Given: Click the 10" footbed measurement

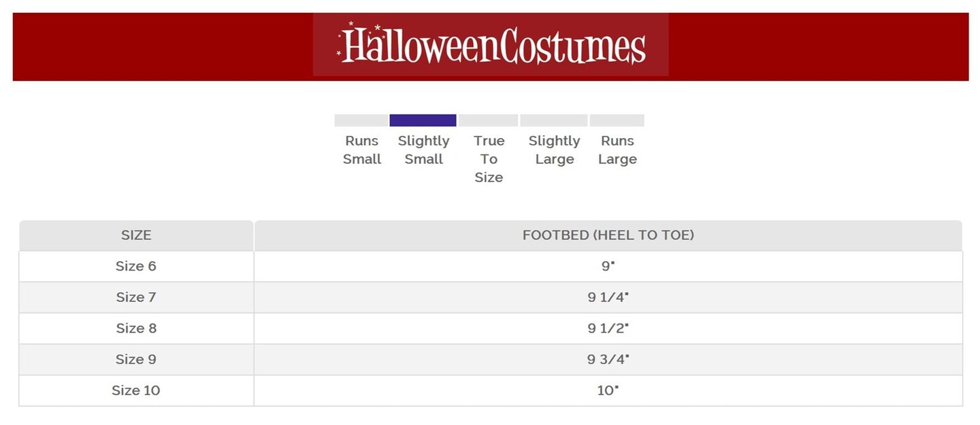Looking at the screenshot, I should pos(608,390).
